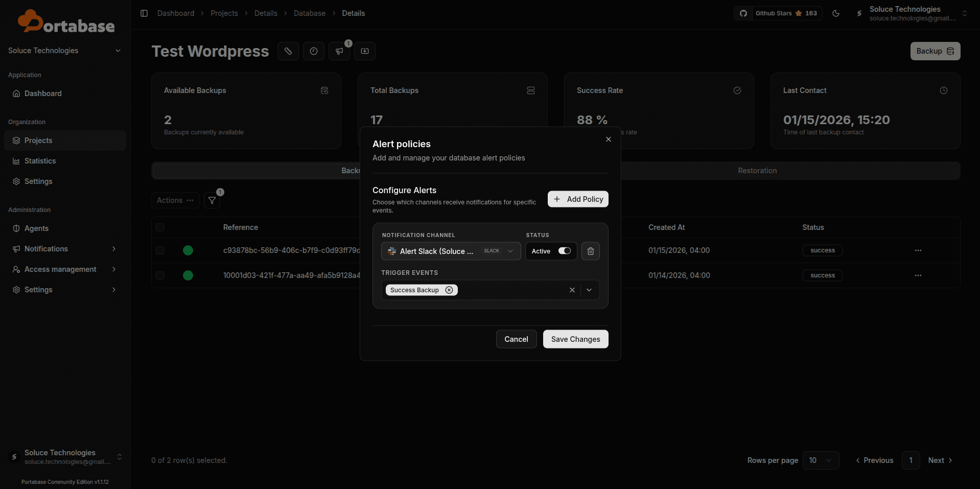Open the Rows per page dropdown

point(821,460)
